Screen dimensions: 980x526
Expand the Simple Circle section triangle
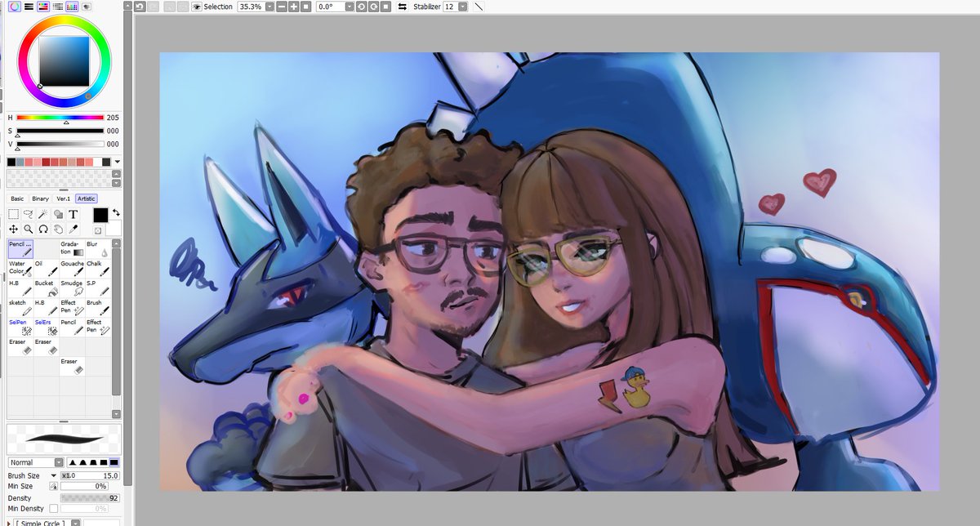click(10, 522)
